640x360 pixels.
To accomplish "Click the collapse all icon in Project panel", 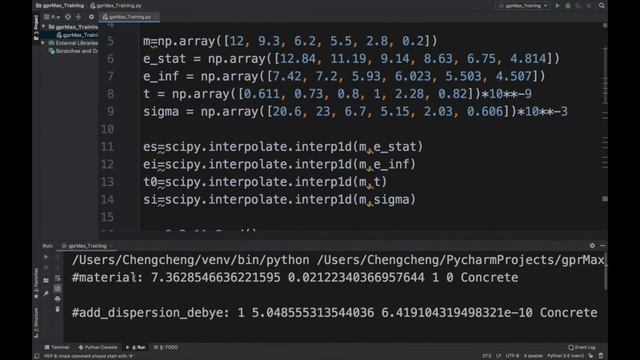I will 78,17.
